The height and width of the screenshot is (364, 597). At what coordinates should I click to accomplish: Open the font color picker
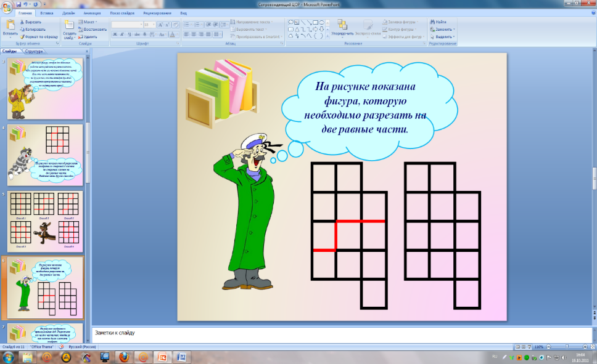pos(173,34)
